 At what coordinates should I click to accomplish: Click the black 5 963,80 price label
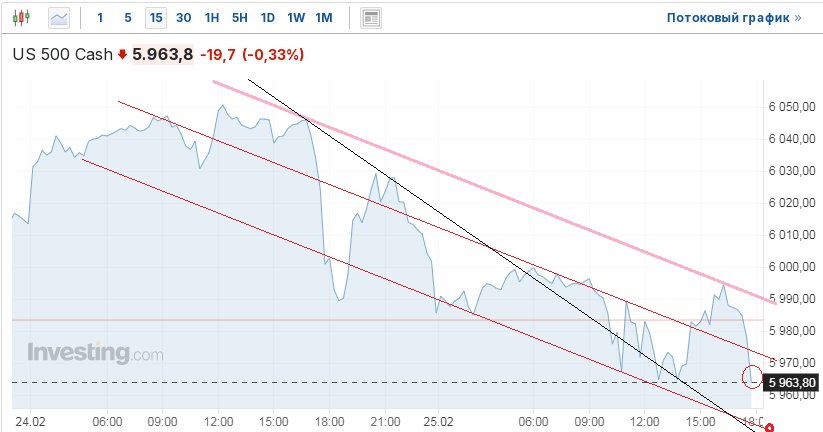click(x=792, y=382)
